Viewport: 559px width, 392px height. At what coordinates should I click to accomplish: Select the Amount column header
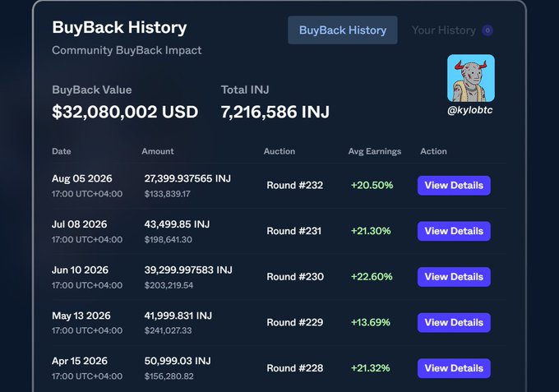click(158, 151)
